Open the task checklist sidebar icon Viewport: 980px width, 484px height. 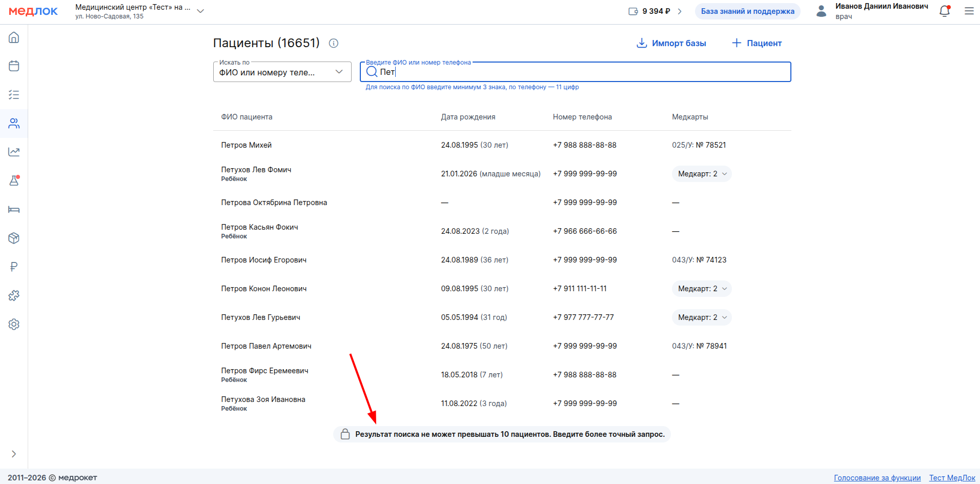pos(14,95)
